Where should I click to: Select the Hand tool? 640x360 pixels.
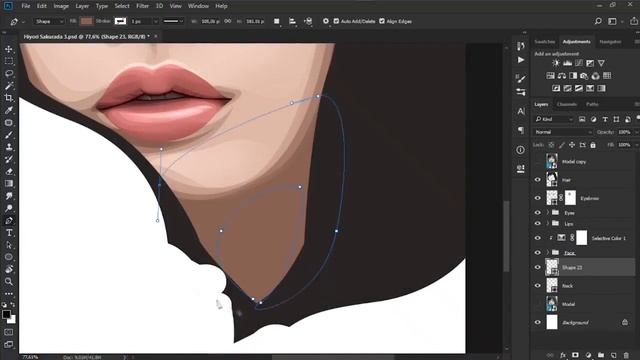(x=9, y=269)
